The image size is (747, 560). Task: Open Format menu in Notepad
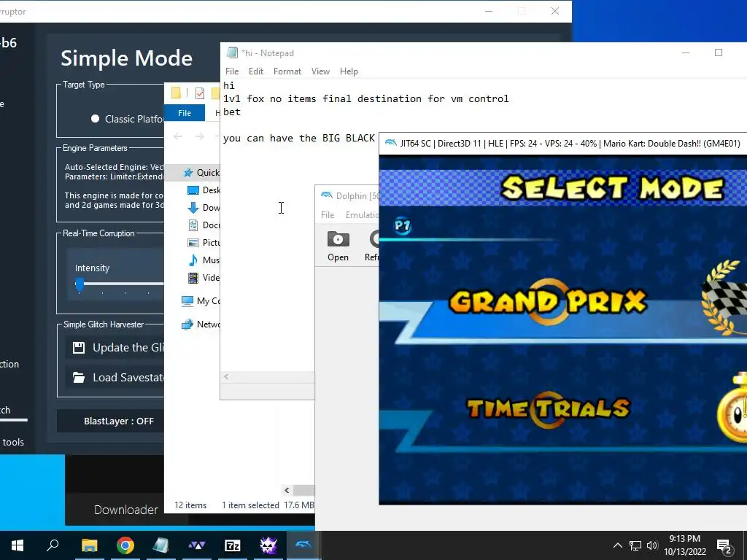pos(287,71)
